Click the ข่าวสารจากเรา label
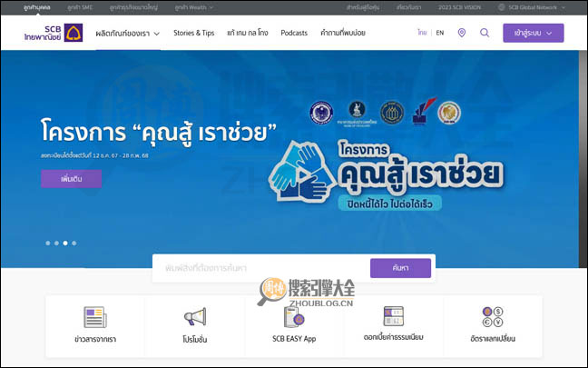Screen dimensions: 588x368 click(x=95, y=339)
